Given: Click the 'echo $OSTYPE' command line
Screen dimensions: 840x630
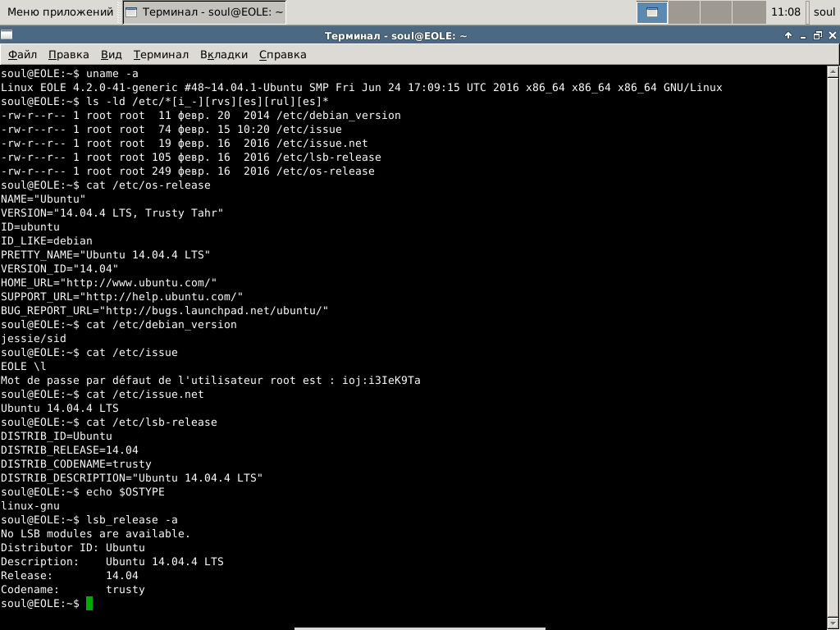Looking at the screenshot, I should 83,491.
